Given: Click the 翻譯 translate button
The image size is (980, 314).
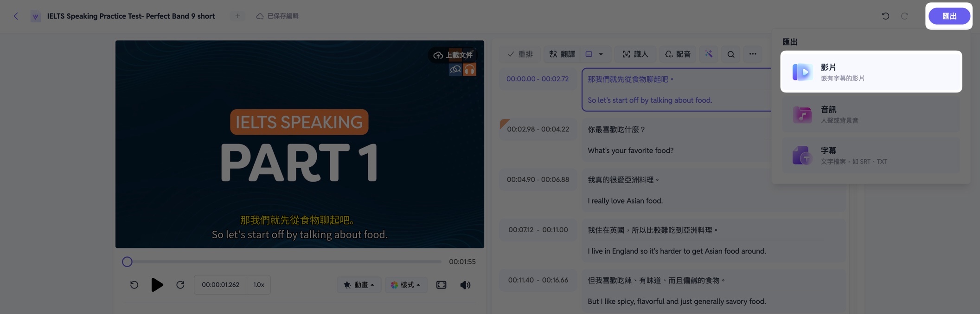Looking at the screenshot, I should pyautogui.click(x=562, y=54).
